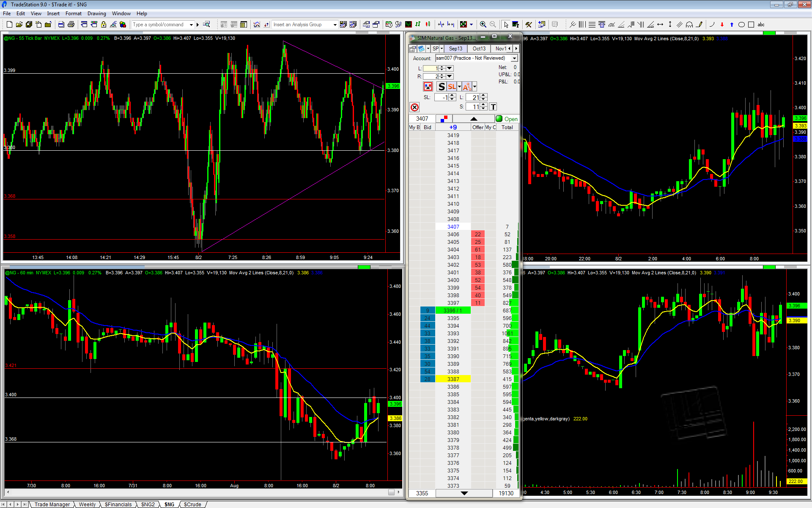Click the SP button in Matrix toolbar

tap(436, 49)
